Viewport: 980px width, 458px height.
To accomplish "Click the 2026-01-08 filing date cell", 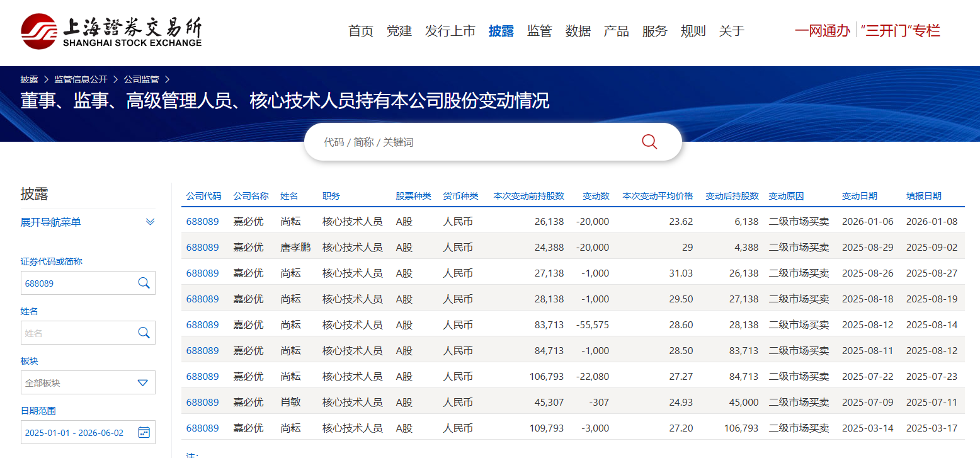I will [932, 221].
